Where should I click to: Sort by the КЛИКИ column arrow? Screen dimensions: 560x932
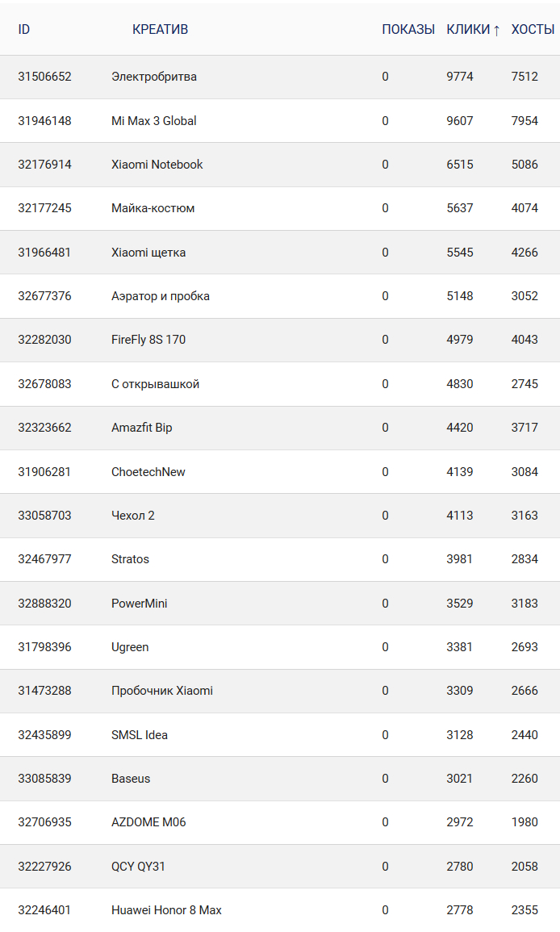coord(496,30)
